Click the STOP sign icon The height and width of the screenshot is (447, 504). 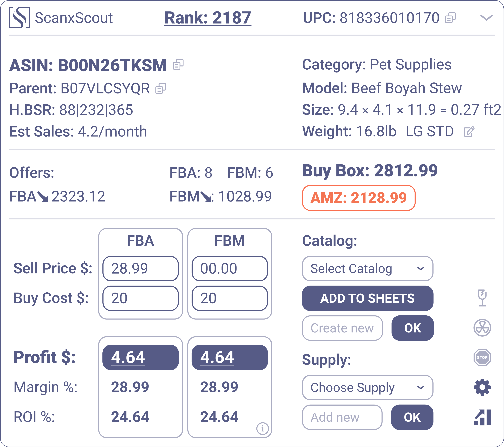(x=482, y=357)
